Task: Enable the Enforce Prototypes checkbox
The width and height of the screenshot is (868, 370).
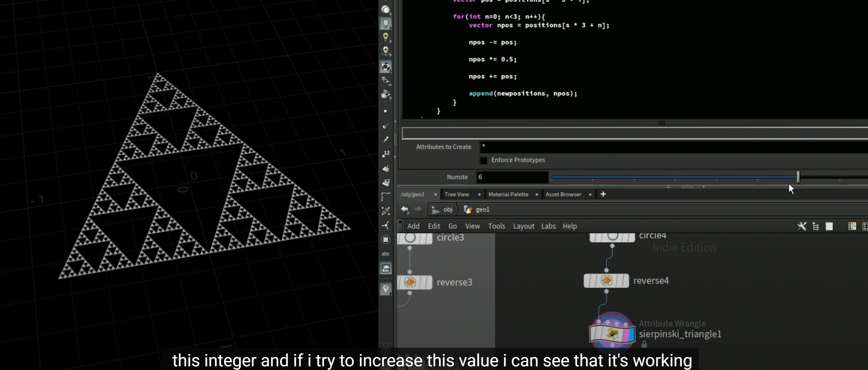Action: tap(483, 160)
